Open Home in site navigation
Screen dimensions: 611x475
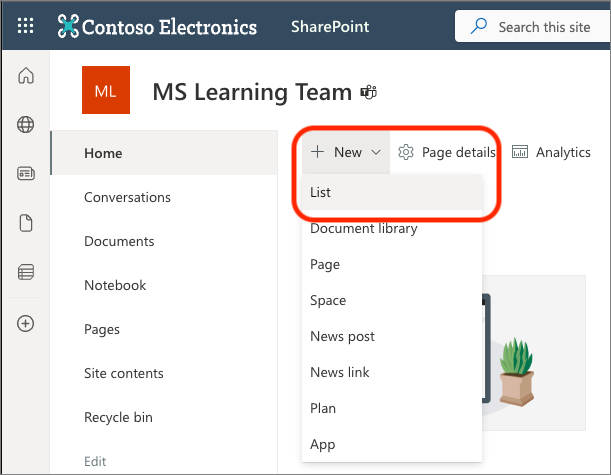[x=164, y=153]
